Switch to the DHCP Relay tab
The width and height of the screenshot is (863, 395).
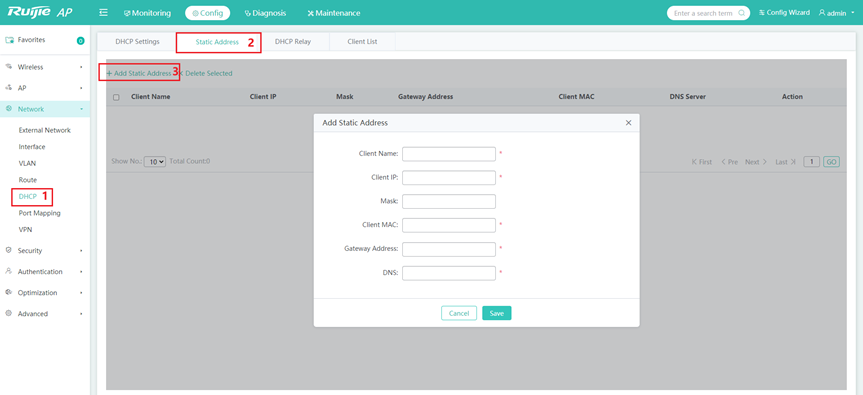pyautogui.click(x=293, y=42)
